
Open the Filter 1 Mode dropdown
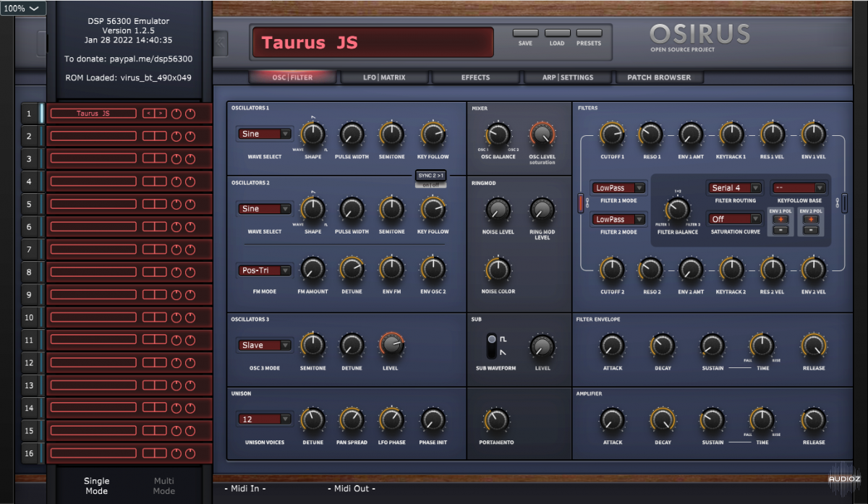tap(619, 188)
